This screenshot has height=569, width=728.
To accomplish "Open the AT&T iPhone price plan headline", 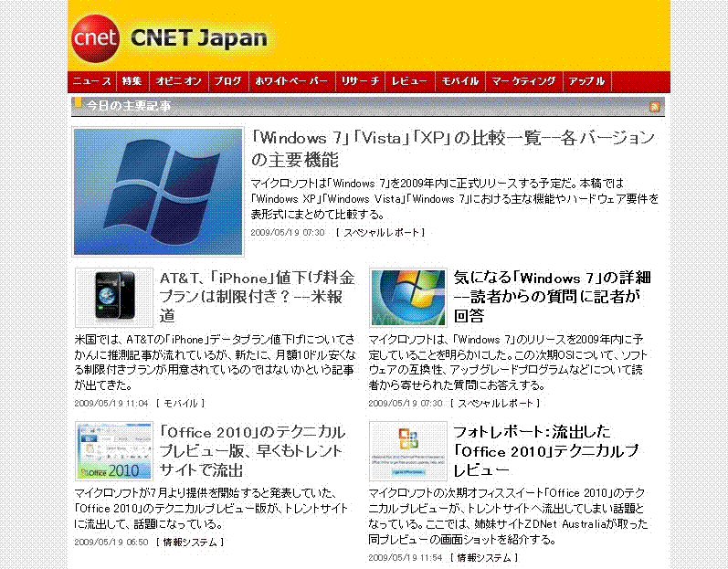I will (258, 297).
